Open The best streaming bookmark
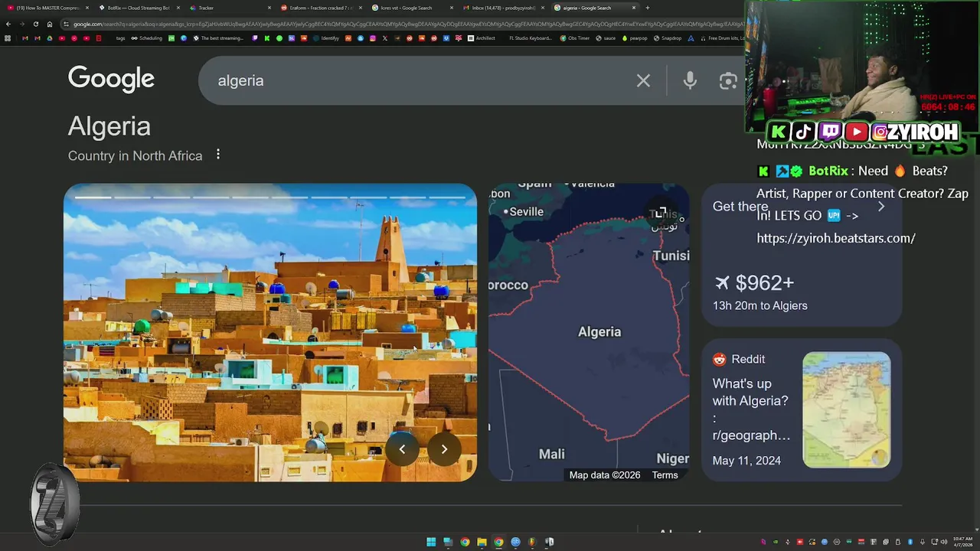 click(218, 38)
